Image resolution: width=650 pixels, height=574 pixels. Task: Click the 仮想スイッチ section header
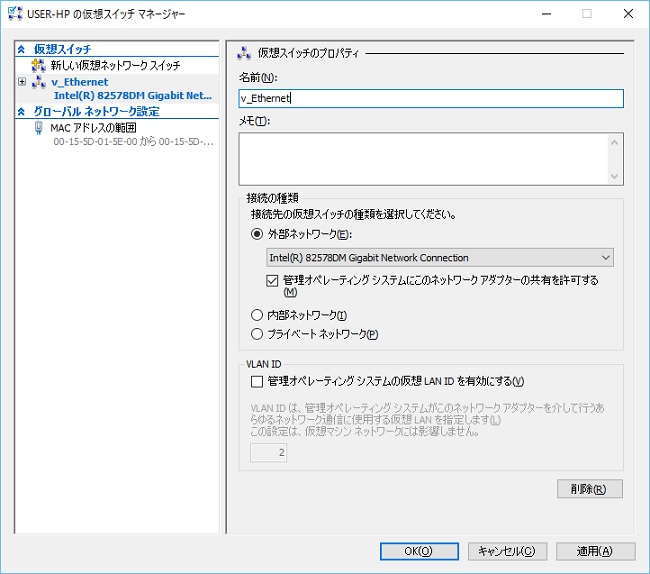coord(62,49)
